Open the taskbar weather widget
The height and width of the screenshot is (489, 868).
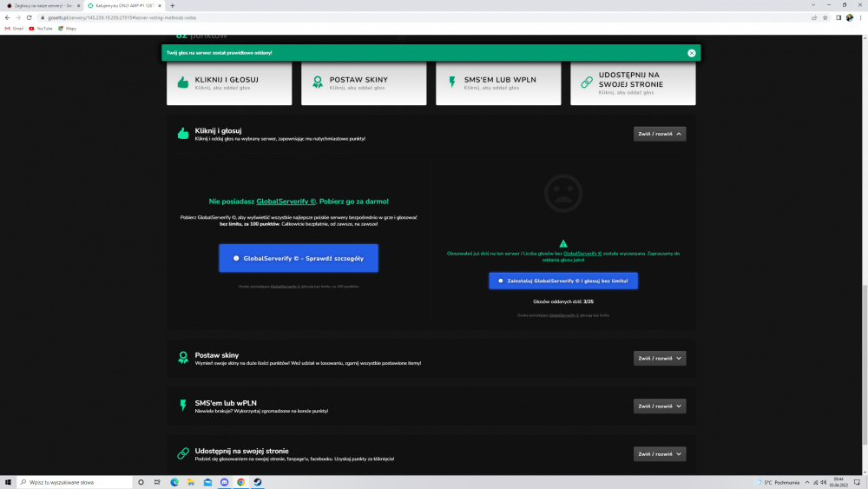[x=777, y=482]
